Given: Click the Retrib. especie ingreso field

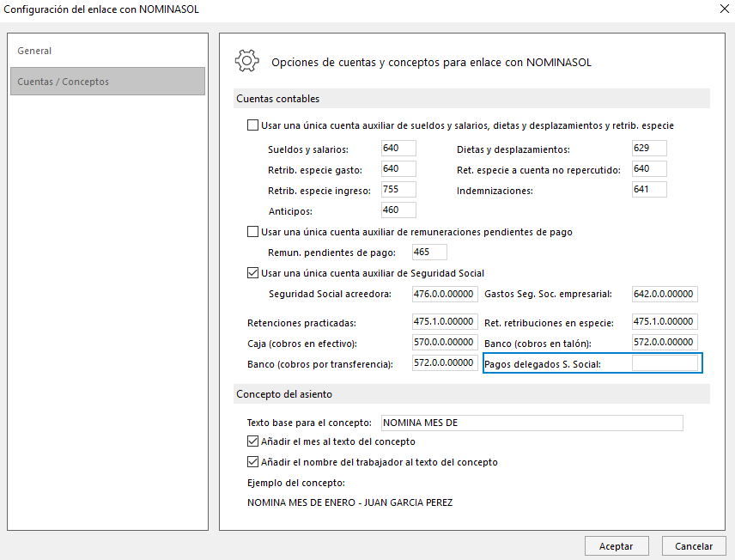Looking at the screenshot, I should [398, 190].
